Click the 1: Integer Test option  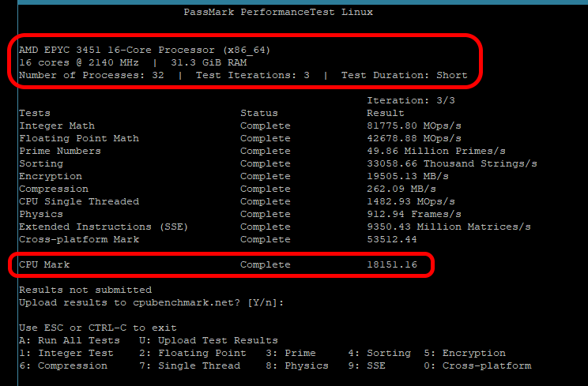tap(66, 354)
